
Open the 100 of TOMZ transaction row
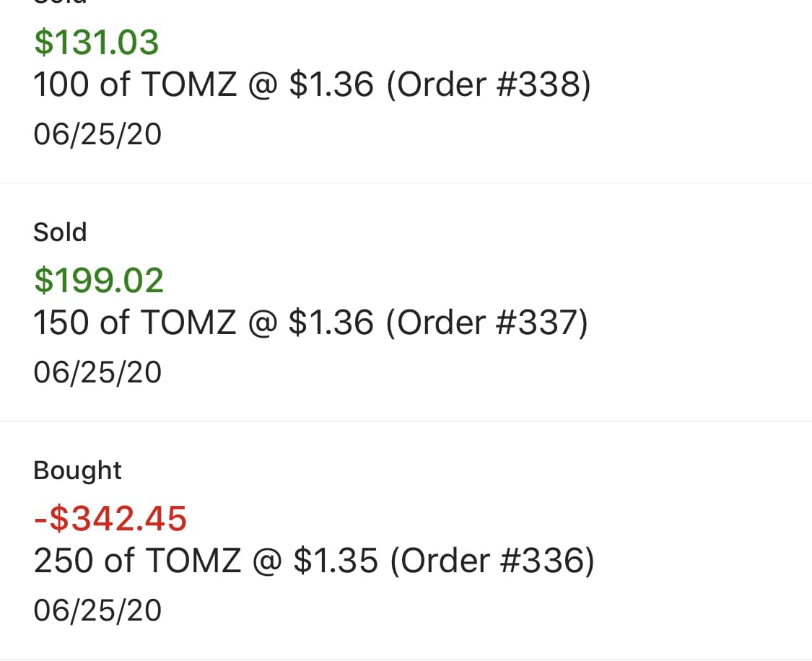pos(312,85)
